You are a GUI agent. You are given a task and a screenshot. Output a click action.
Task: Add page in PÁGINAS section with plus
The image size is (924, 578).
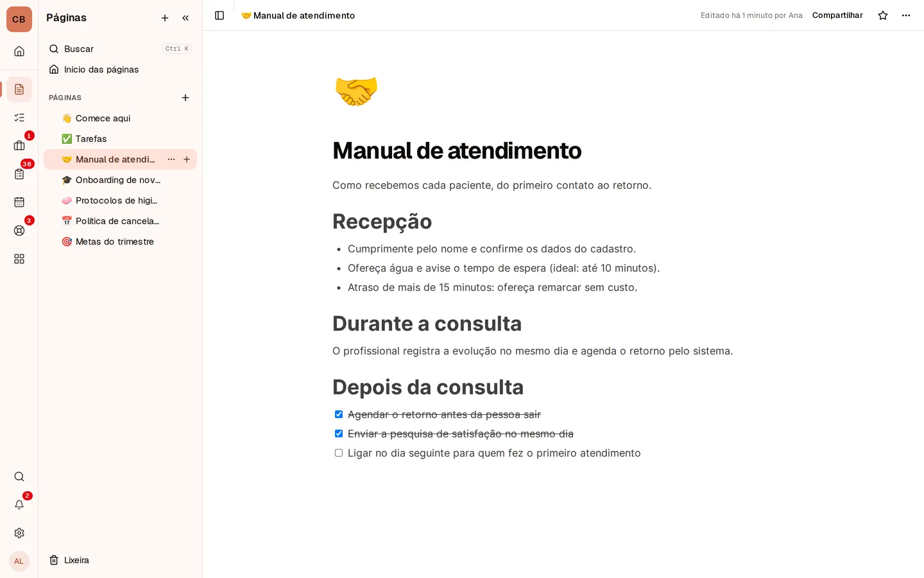185,98
